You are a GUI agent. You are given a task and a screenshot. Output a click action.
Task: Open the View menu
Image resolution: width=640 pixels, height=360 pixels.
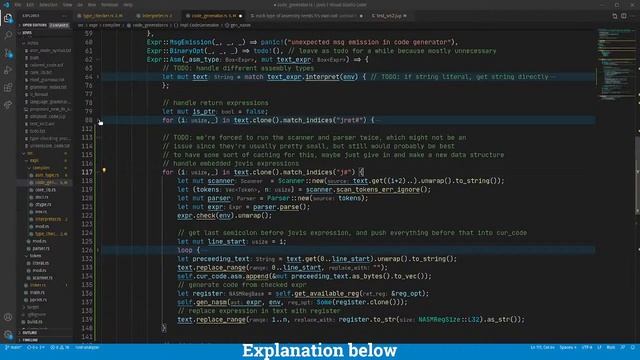click(68, 5)
